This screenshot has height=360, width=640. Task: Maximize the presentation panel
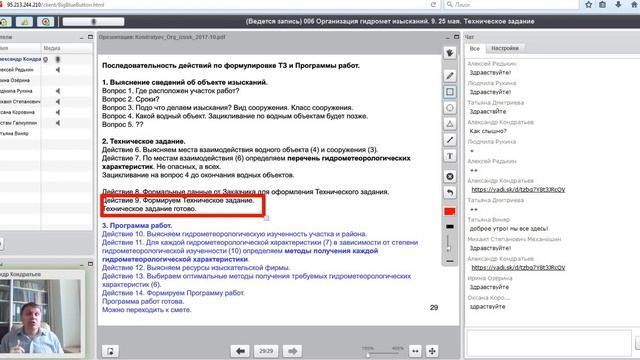point(456,37)
